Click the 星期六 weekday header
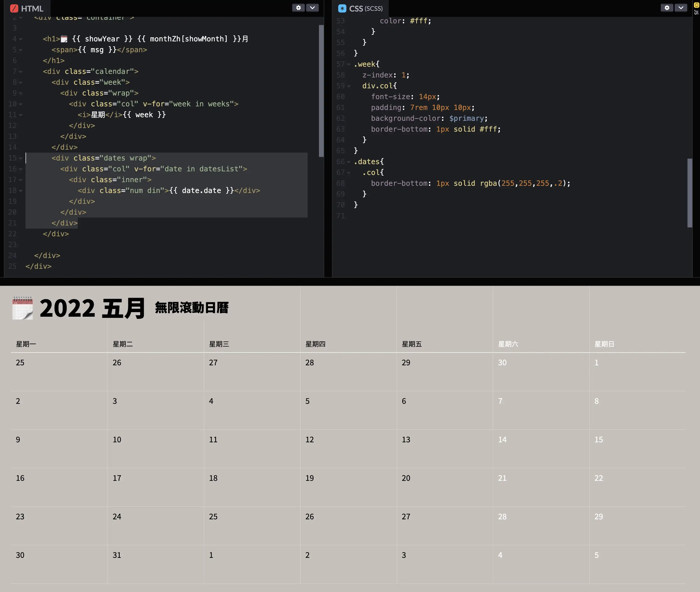 [x=508, y=344]
